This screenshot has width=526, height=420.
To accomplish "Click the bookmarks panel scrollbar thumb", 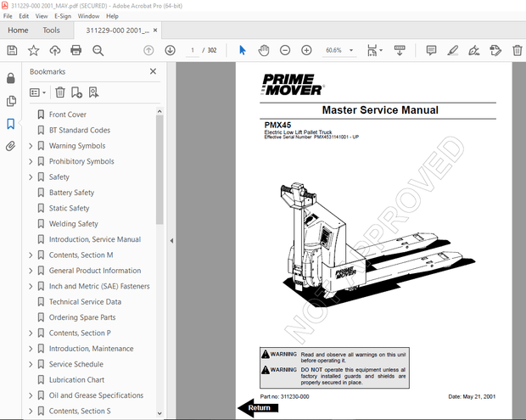I will pyautogui.click(x=159, y=170).
